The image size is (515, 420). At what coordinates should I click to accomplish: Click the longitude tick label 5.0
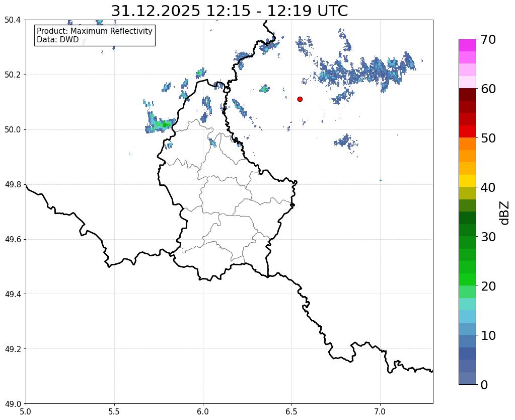[x=26, y=411]
